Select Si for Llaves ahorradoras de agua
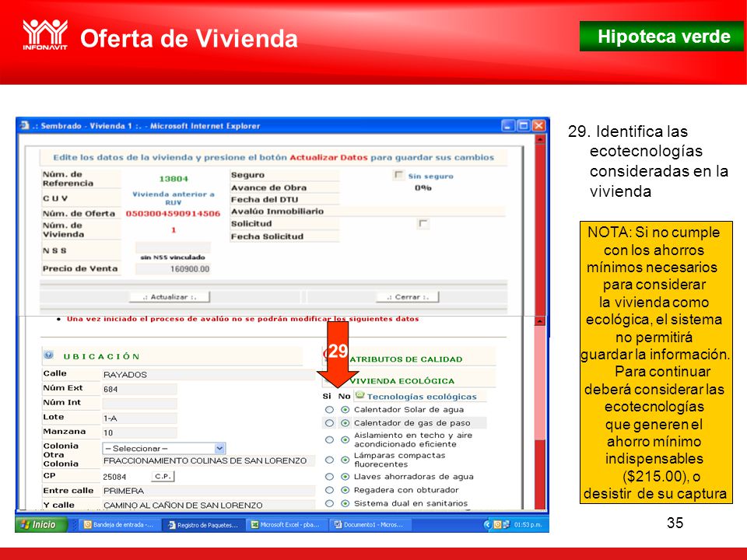The height and width of the screenshot is (560, 747). coord(329,477)
